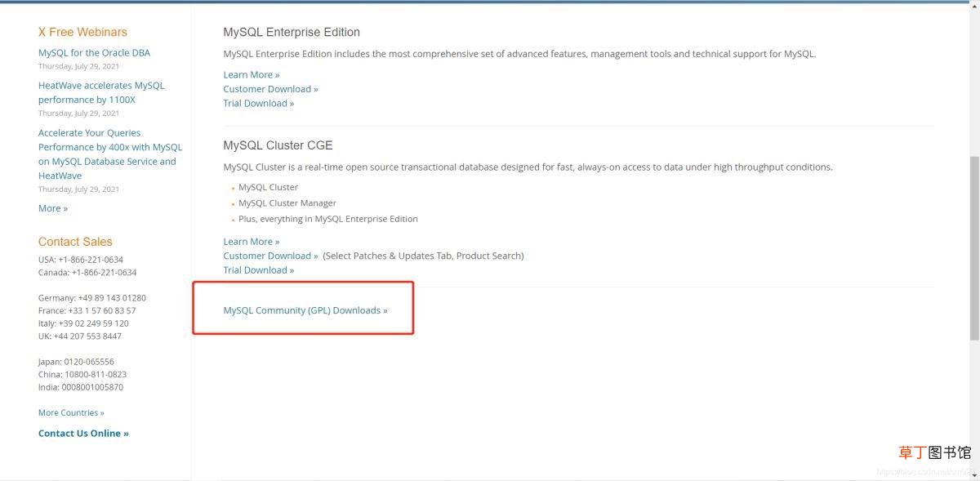Click the MySQL Cluster bullet item
The width and height of the screenshot is (980, 481).
tap(269, 187)
